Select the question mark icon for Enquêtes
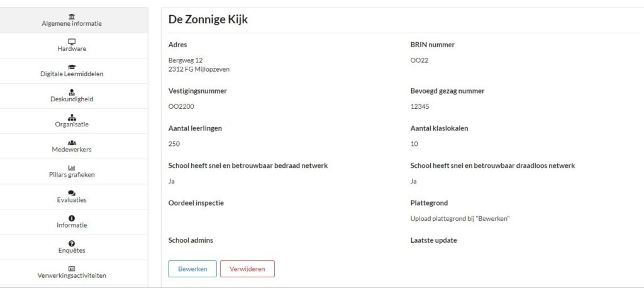 coord(72,243)
